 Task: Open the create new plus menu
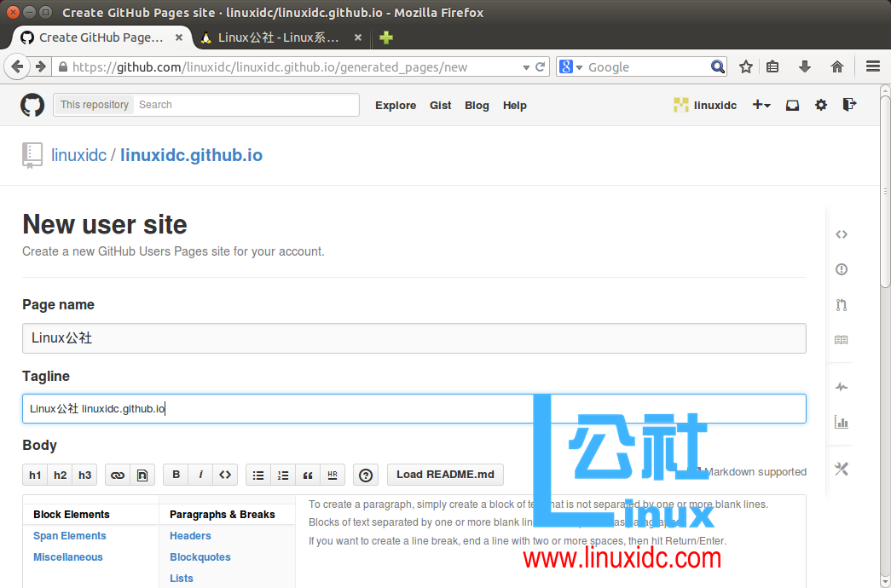761,105
